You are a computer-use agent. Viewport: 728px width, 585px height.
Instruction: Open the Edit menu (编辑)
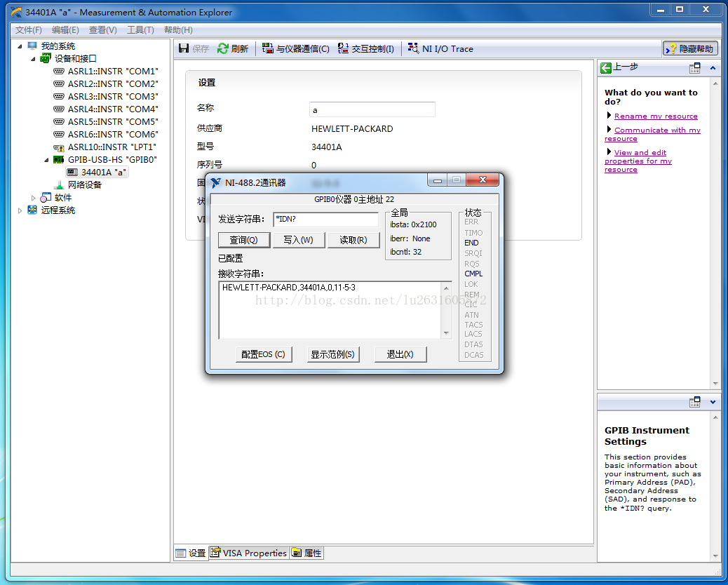tap(65, 29)
